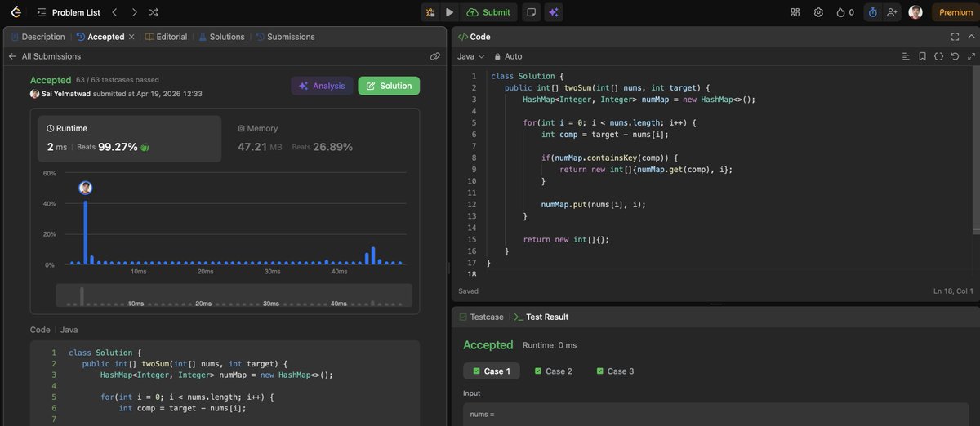Screen dimensions: 980x426
Task: Click the streak flame counter
Action: coord(845,12)
